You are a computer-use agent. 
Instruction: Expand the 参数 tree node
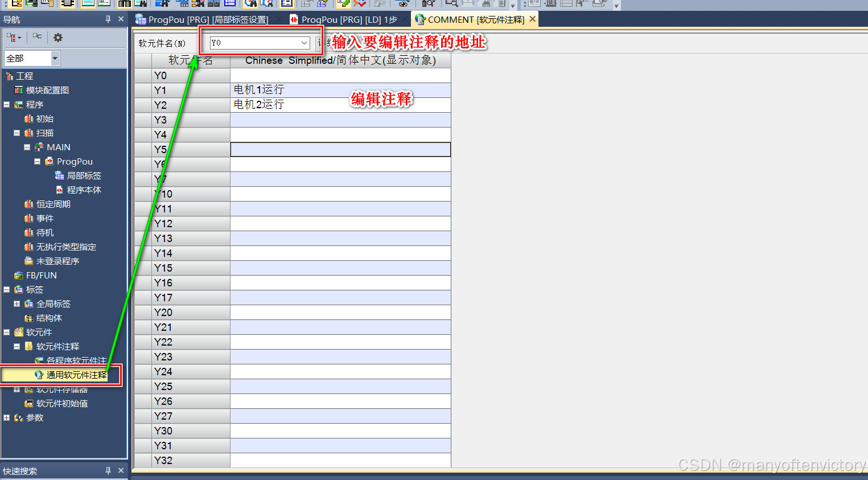tap(7, 417)
